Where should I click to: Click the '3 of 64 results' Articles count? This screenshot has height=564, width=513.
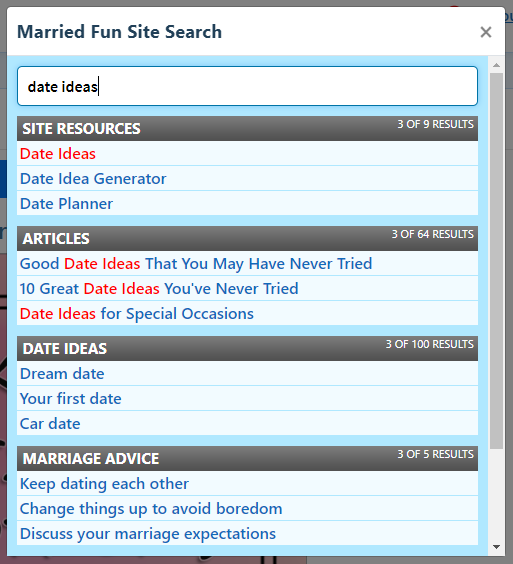coord(433,234)
